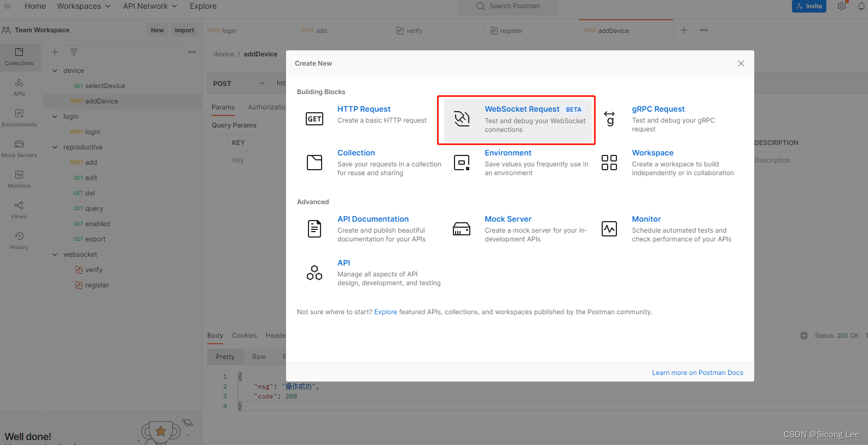Collapse the device collection folder
This screenshot has width=868, height=445.
click(x=55, y=71)
